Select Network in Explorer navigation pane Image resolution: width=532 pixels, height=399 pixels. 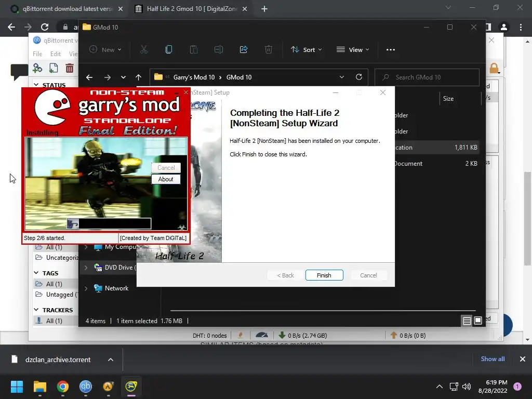point(116,288)
